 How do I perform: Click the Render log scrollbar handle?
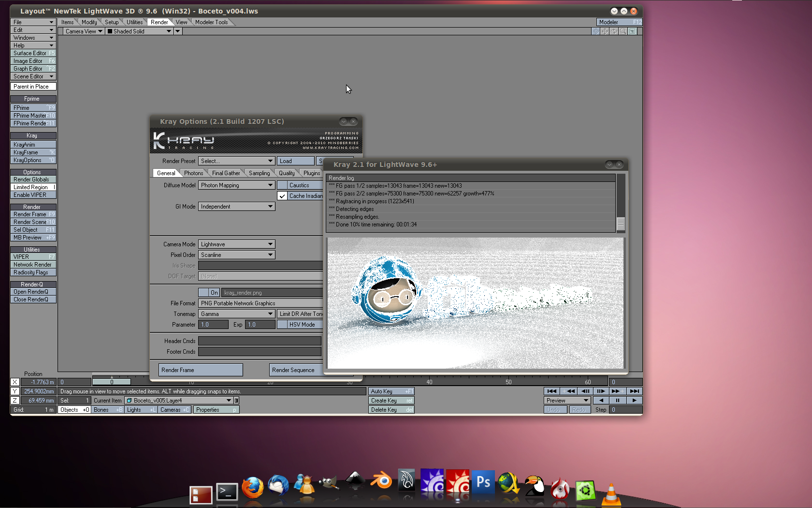621,223
